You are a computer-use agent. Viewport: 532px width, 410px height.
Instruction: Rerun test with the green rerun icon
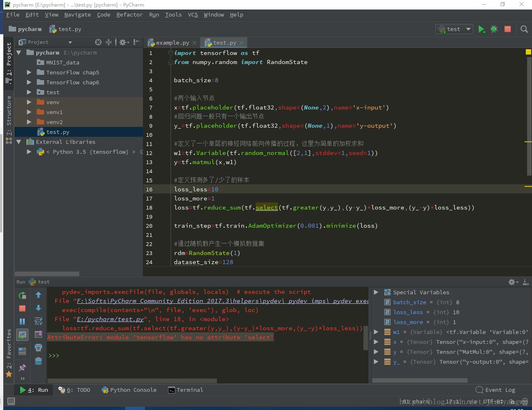[x=22, y=295]
